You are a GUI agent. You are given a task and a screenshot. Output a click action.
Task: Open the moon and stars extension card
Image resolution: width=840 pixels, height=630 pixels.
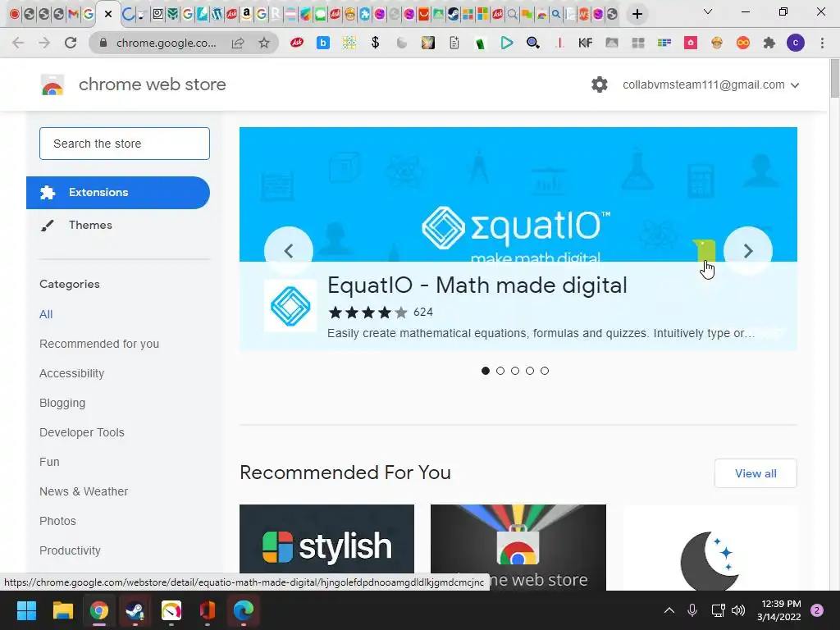click(710, 546)
